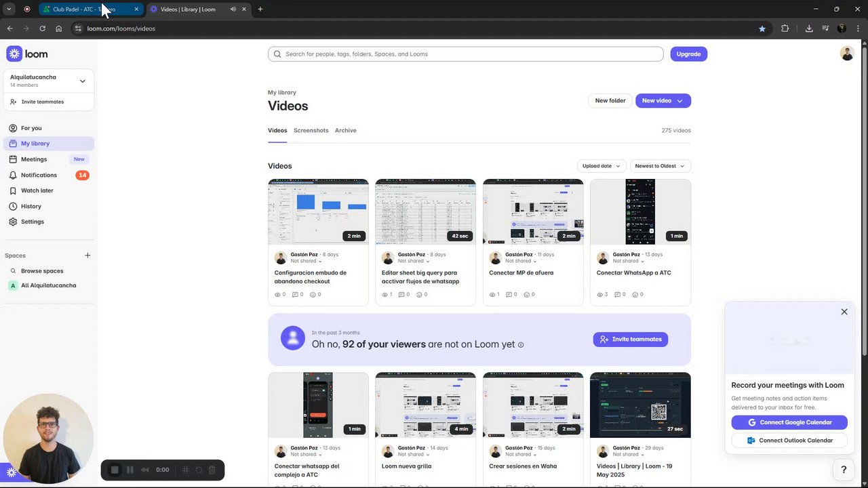The height and width of the screenshot is (488, 868).
Task: Click the views count on Conectar WhatsApp a ATC
Action: click(x=602, y=295)
